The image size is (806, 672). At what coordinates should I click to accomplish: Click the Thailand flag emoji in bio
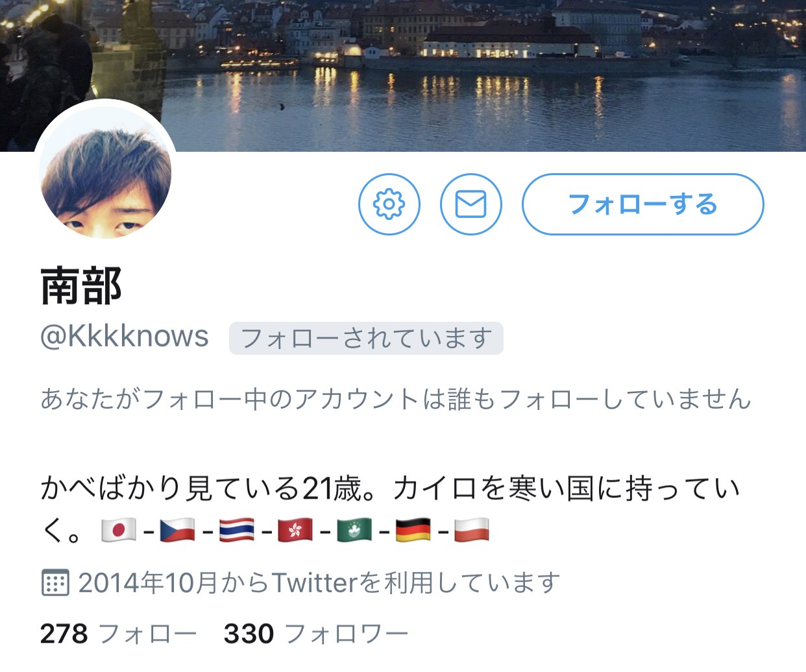[236, 531]
